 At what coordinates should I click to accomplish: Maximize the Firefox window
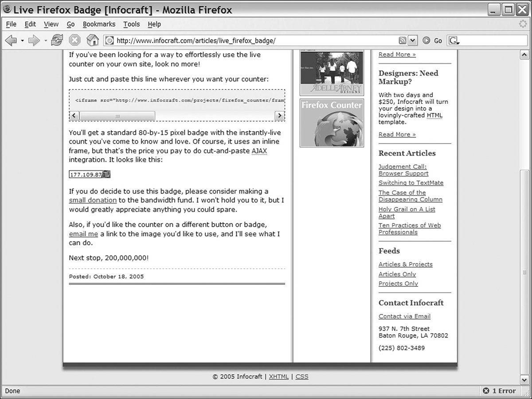click(x=509, y=9)
